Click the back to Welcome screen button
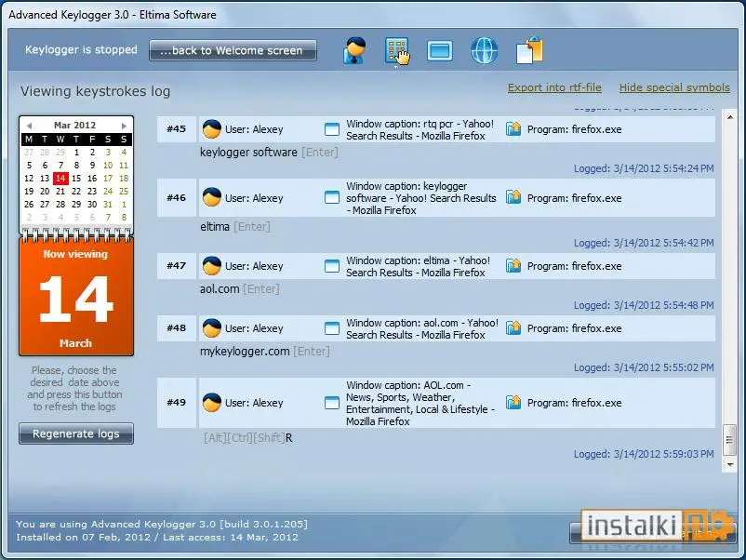The width and height of the screenshot is (746, 560). pos(233,50)
